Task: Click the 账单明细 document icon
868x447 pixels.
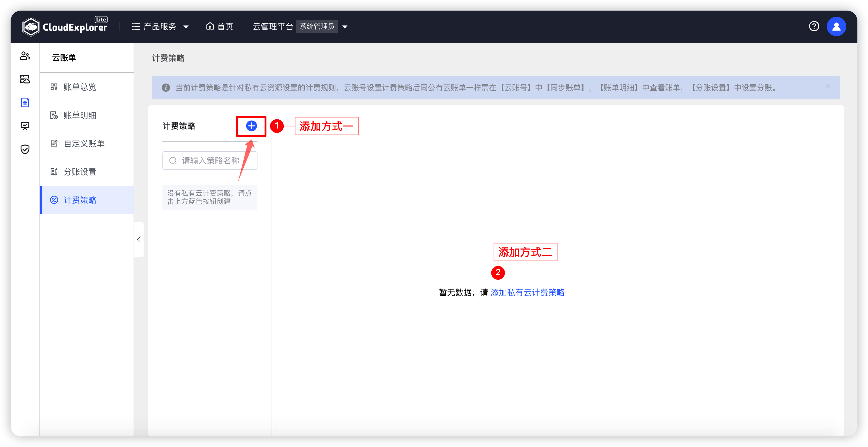Action: (54, 115)
